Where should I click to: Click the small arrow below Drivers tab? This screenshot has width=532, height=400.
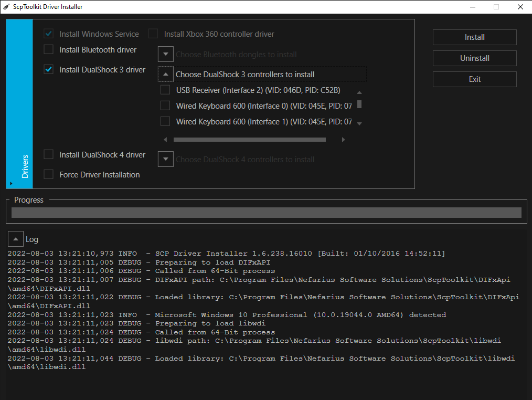[x=11, y=184]
